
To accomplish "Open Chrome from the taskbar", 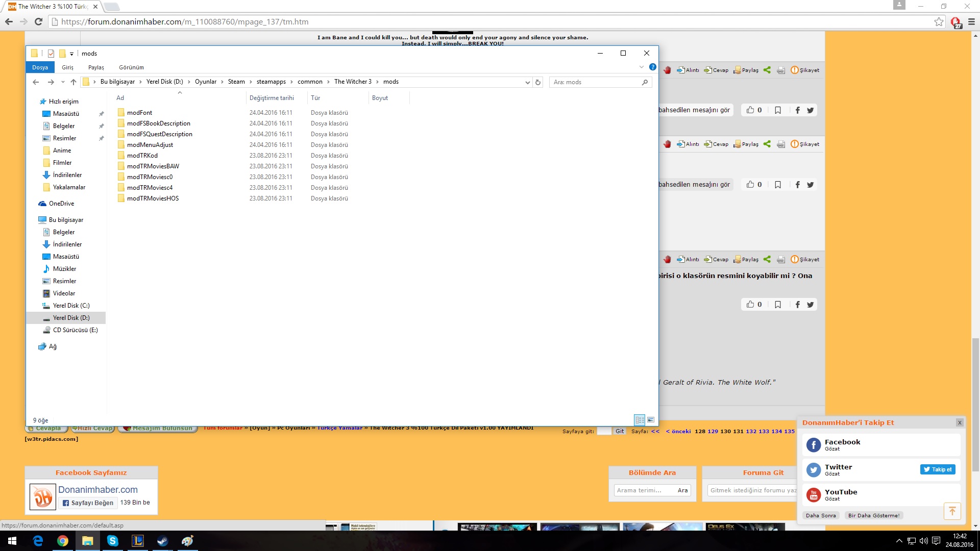I will 63,541.
